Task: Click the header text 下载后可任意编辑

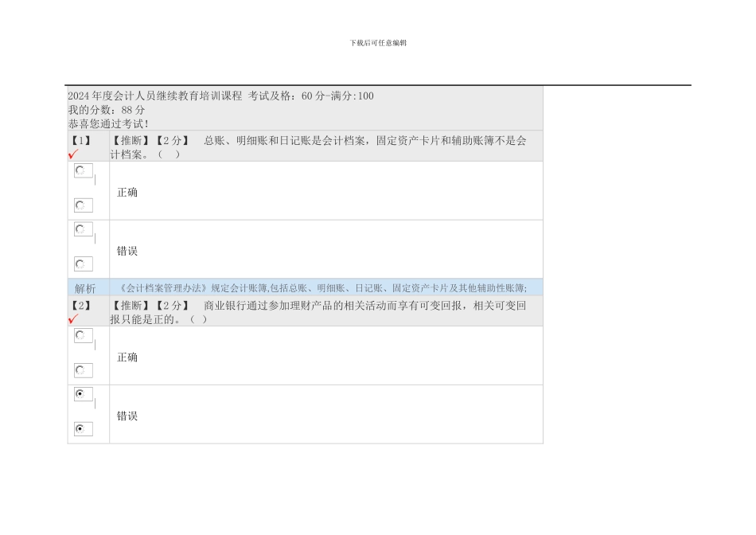Action: pos(378,43)
